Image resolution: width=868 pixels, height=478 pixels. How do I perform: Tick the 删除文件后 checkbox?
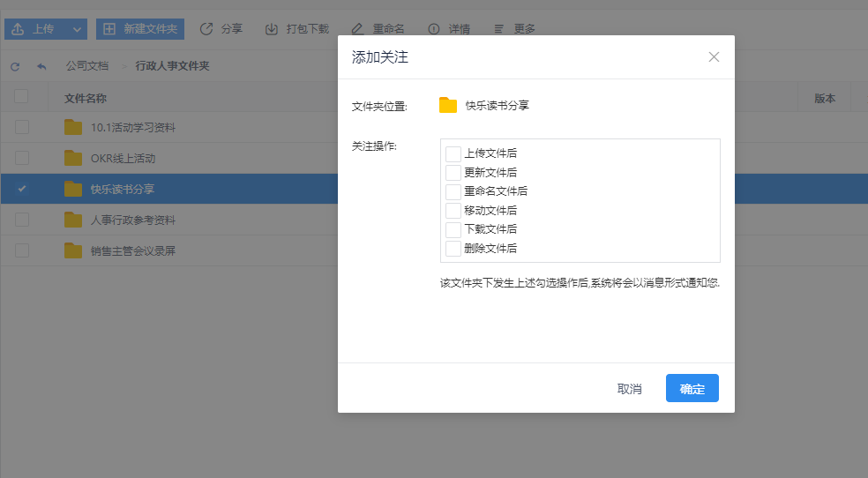(453, 249)
